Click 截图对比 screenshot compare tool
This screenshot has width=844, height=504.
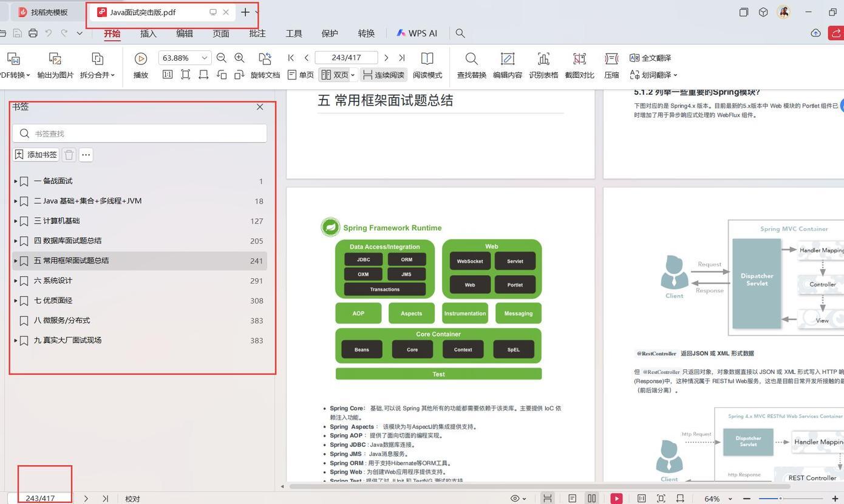[579, 66]
